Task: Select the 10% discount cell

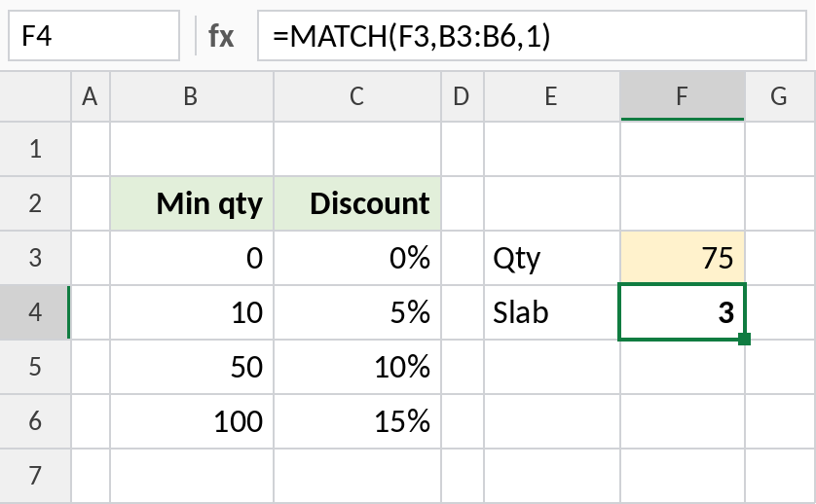Action: [x=357, y=367]
